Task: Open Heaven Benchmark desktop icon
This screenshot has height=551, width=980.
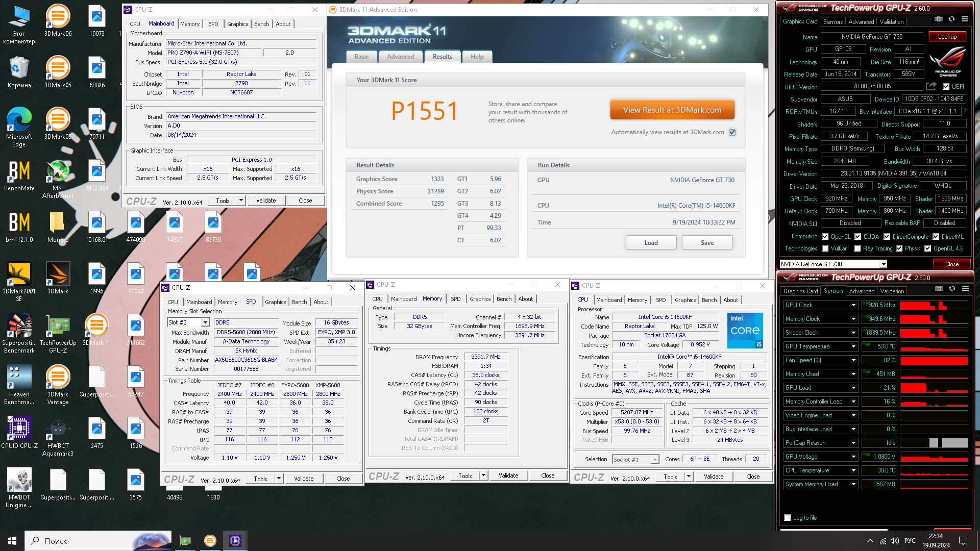Action: click(x=19, y=385)
